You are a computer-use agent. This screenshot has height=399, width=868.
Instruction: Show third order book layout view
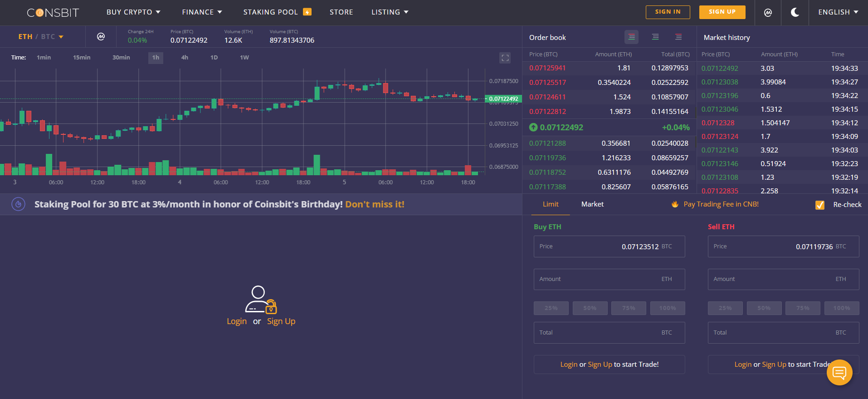click(x=678, y=37)
